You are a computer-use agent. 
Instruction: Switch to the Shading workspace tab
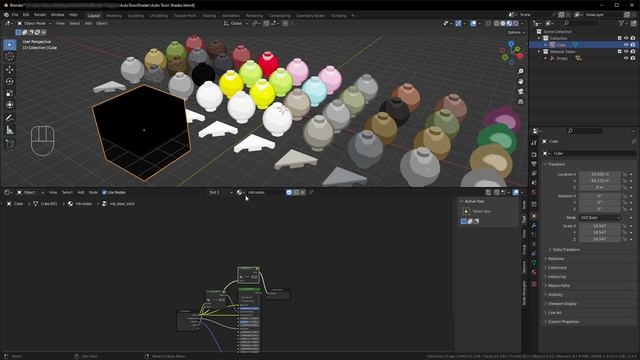(x=209, y=16)
